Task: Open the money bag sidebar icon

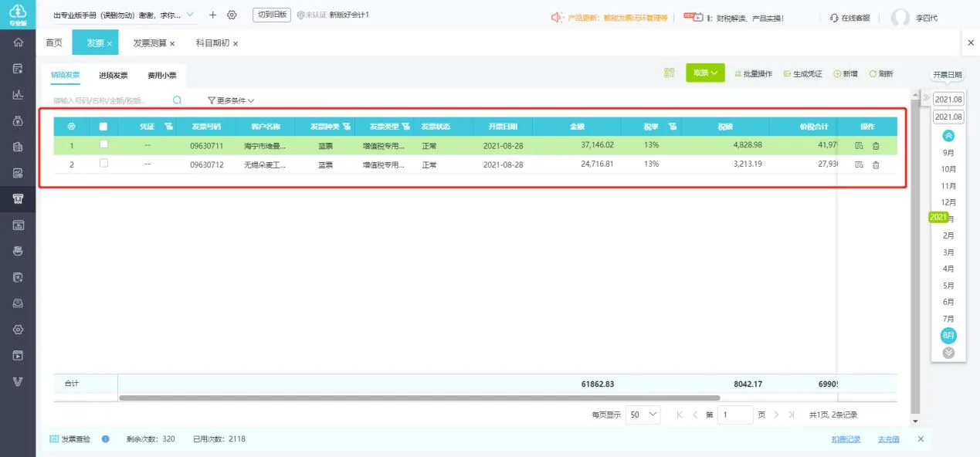Action: click(x=18, y=120)
